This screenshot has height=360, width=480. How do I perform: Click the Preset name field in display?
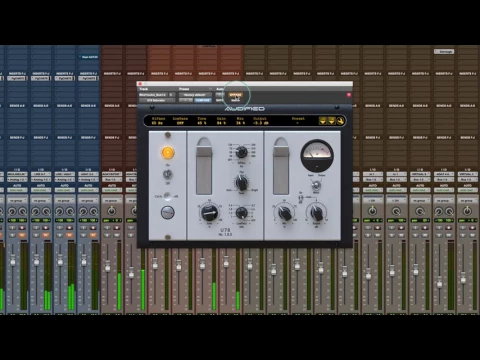[x=298, y=123]
